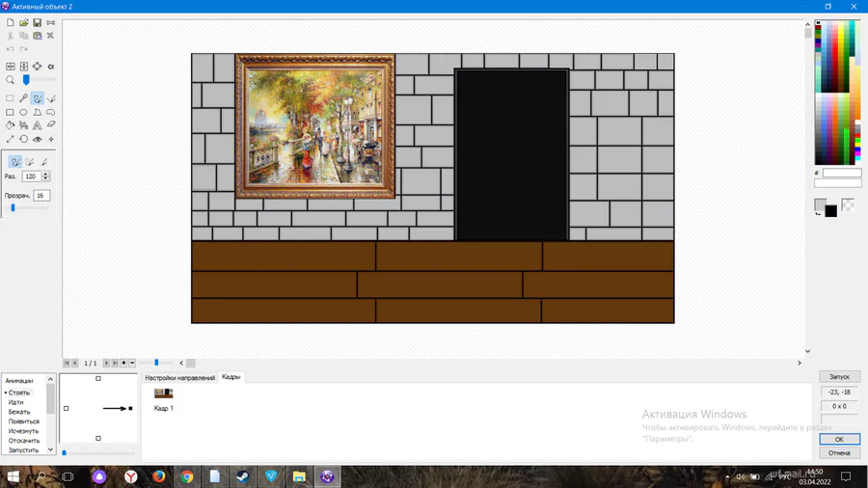868x488 pixels.
Task: Select the eraser tool
Action: [51, 125]
